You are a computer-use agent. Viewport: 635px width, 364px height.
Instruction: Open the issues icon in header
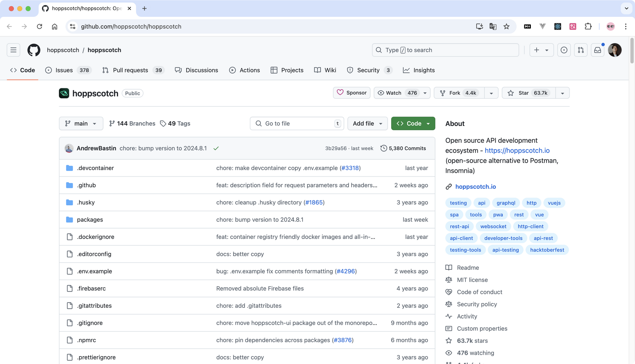(564, 50)
